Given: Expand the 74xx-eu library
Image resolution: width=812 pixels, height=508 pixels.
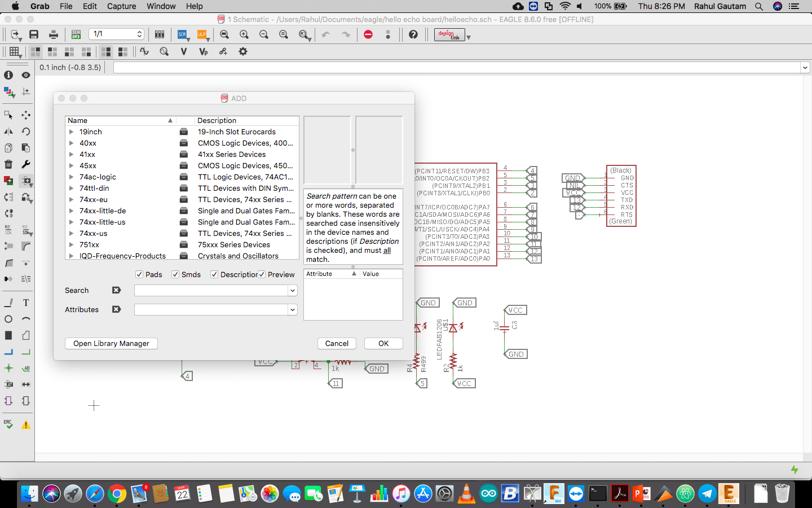Looking at the screenshot, I should coord(72,199).
